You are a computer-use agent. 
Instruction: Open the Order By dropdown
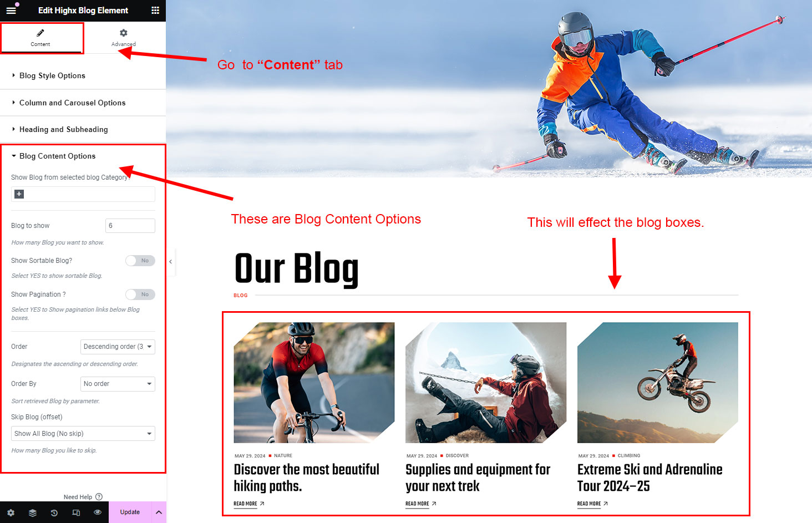118,384
